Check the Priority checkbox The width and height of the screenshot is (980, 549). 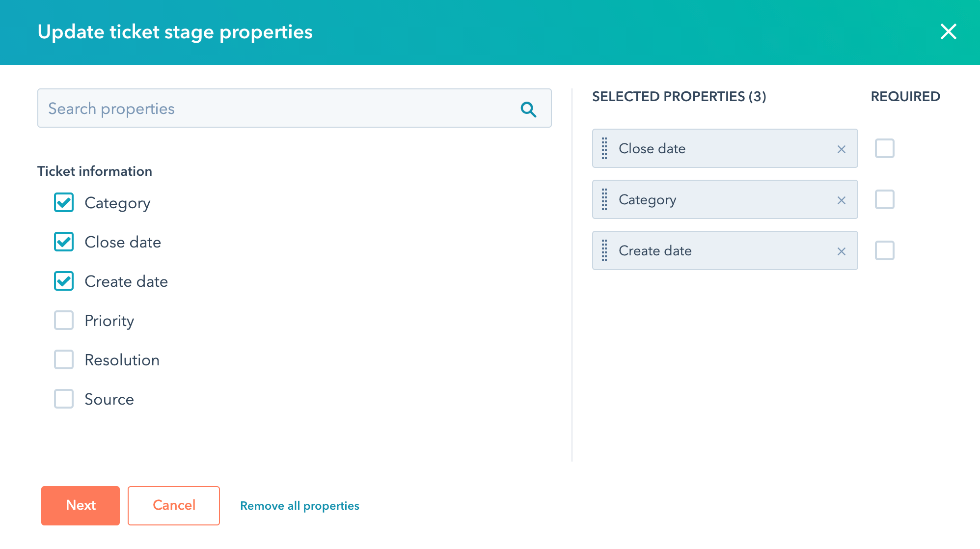tap(64, 320)
